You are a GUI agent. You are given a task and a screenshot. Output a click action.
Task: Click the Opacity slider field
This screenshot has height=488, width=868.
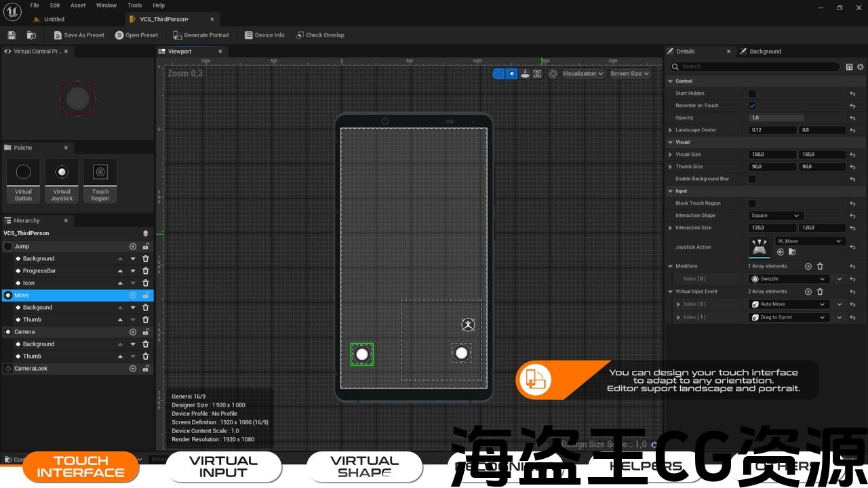(x=776, y=118)
